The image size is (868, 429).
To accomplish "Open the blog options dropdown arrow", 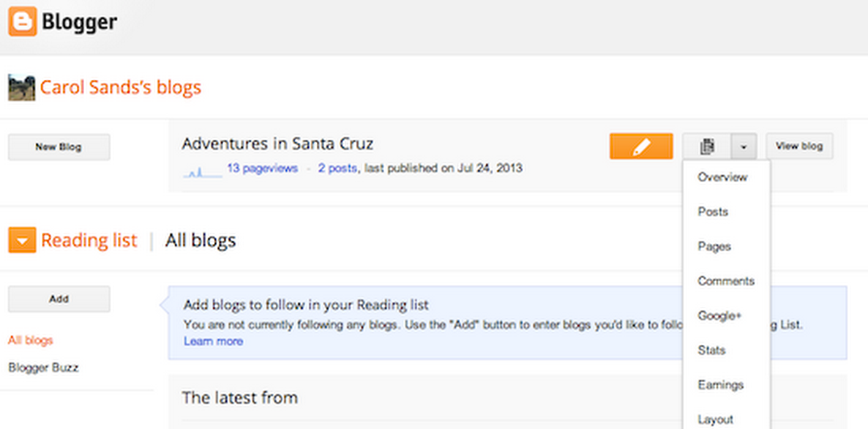I will click(745, 147).
